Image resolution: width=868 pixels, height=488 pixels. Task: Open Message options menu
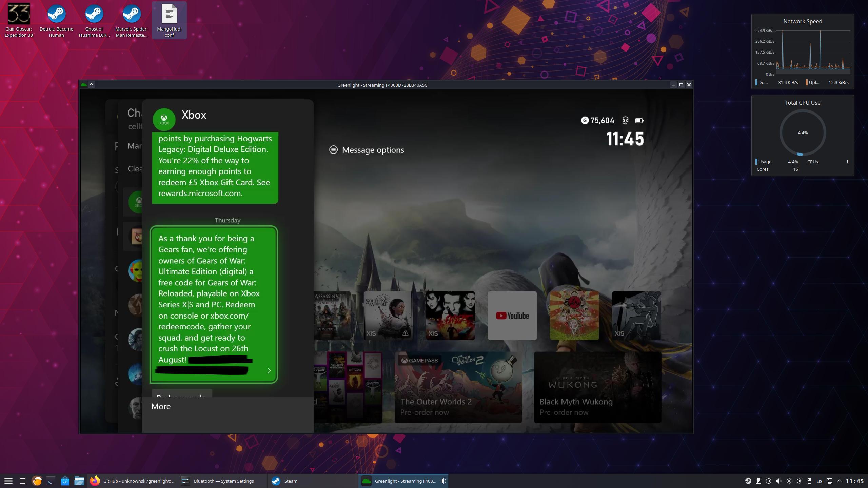[x=367, y=150]
